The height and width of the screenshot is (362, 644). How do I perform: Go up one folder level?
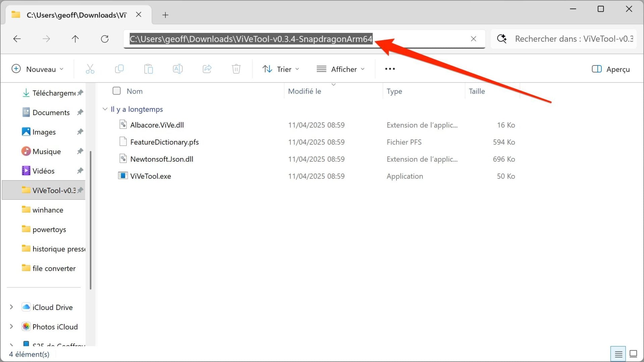click(x=75, y=39)
